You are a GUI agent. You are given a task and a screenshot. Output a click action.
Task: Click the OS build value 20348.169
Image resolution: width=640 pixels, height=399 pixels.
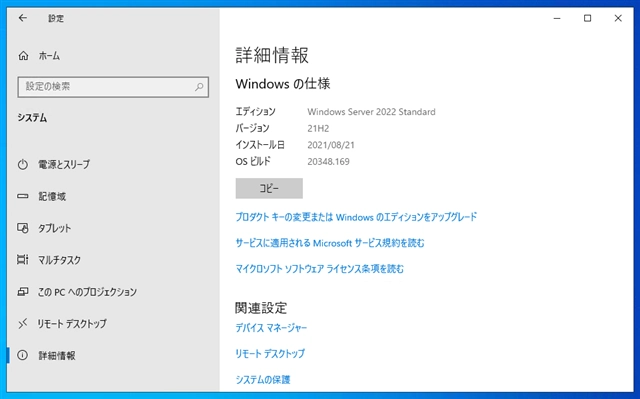pyautogui.click(x=329, y=162)
